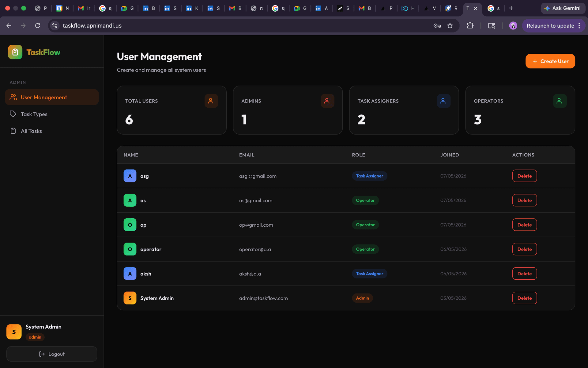The image size is (588, 368).
Task: Click the admin@taskflow.com email
Action: tap(263, 298)
